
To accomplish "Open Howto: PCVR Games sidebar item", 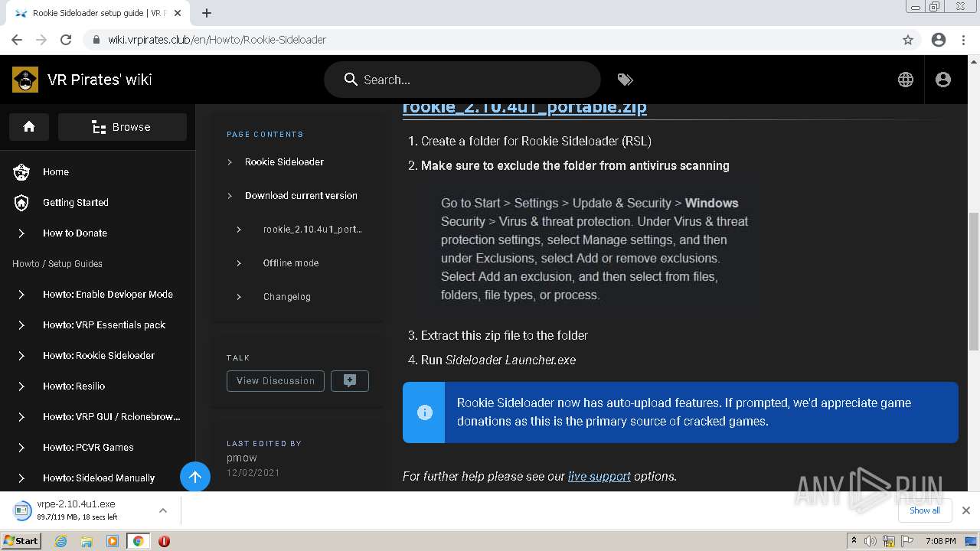I will point(98,448).
